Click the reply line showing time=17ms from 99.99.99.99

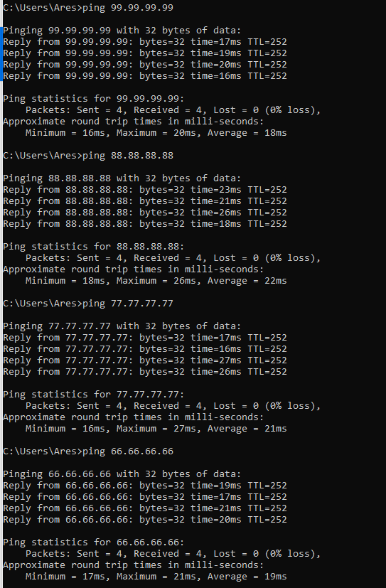point(144,42)
